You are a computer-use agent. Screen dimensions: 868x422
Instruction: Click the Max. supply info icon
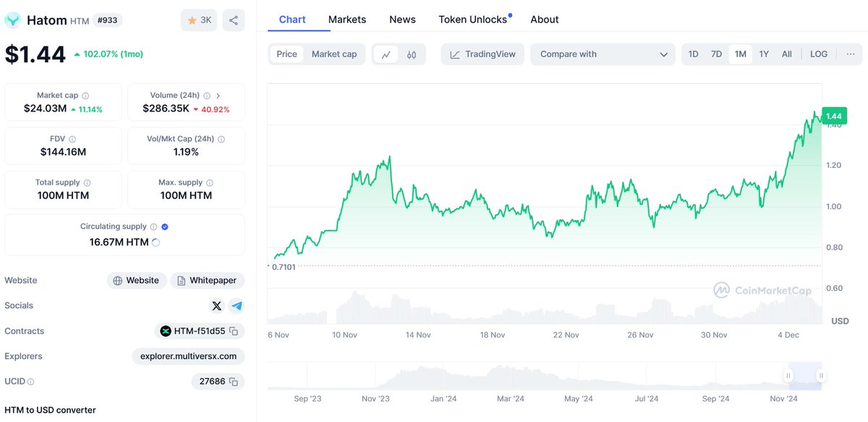click(210, 183)
